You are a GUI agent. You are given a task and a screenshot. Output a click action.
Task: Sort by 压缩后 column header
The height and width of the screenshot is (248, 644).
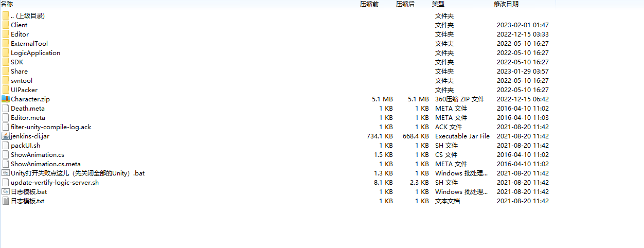click(x=405, y=4)
